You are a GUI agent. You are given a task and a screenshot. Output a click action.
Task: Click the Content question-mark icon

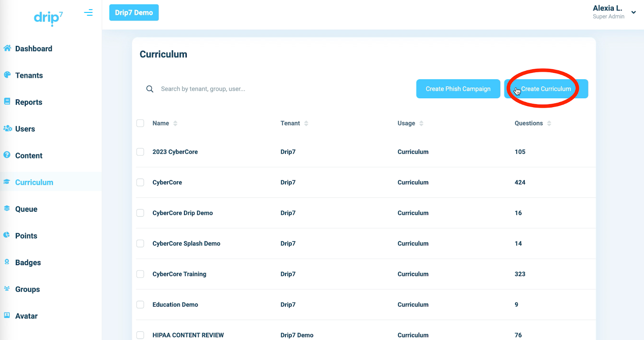click(7, 155)
